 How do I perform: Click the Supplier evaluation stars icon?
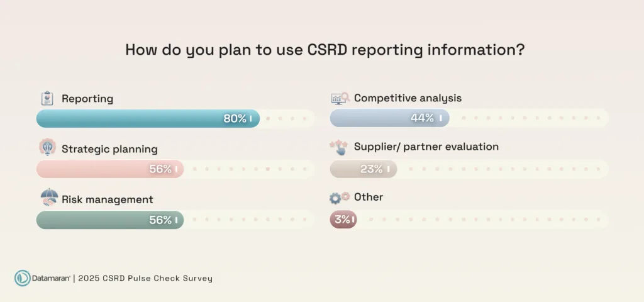[339, 147]
